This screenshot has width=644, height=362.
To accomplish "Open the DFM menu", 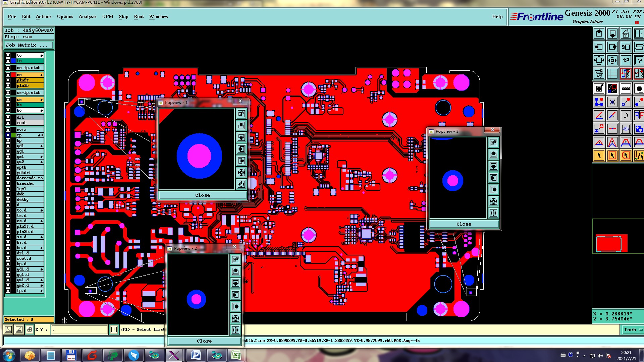I will 107,16.
